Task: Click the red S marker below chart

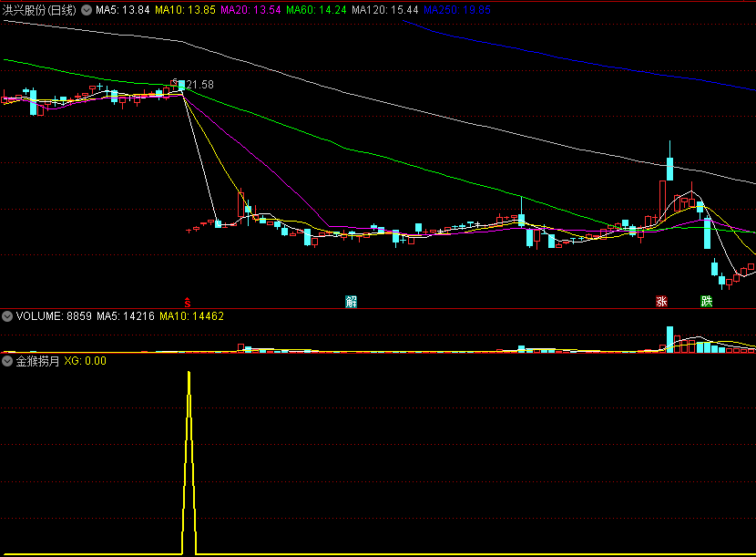Action: (188, 303)
